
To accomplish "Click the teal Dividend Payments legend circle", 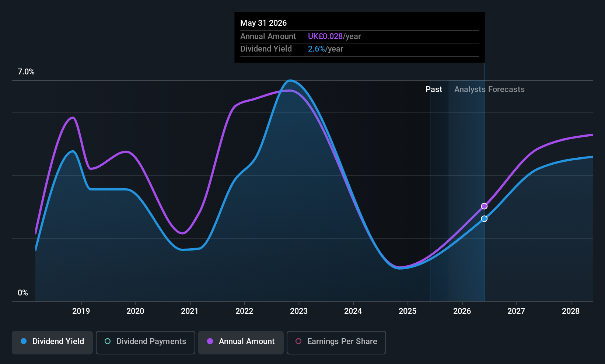I will pyautogui.click(x=108, y=342).
